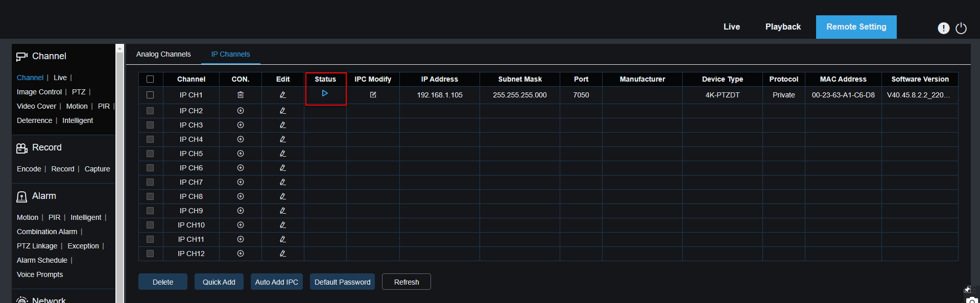Click the IP address 192.168.1.105 cell
Image resolution: width=980 pixels, height=303 pixels.
coord(440,95)
